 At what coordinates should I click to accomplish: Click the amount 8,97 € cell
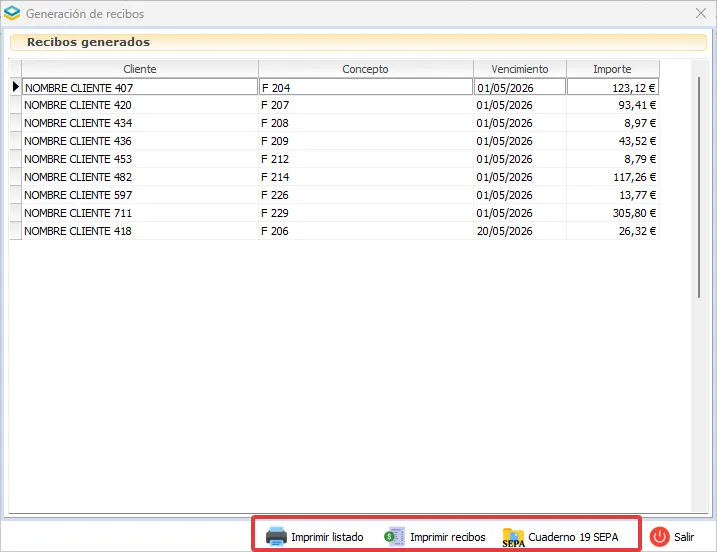coord(613,123)
